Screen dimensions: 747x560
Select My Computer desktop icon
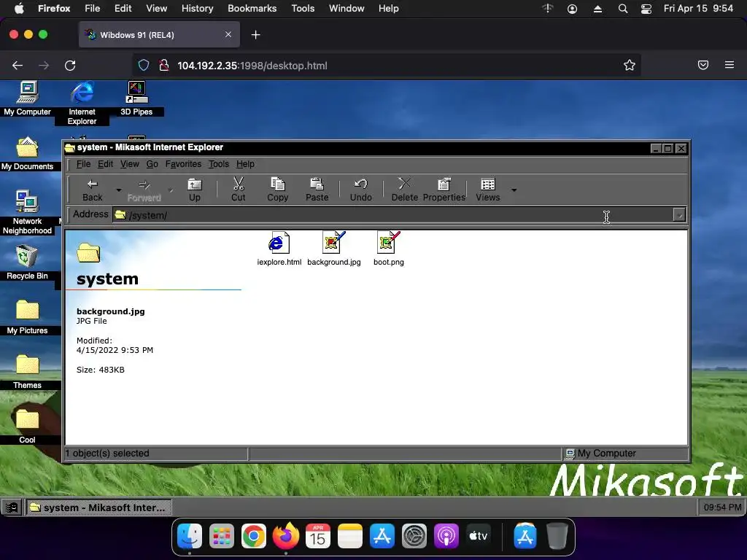click(x=27, y=98)
